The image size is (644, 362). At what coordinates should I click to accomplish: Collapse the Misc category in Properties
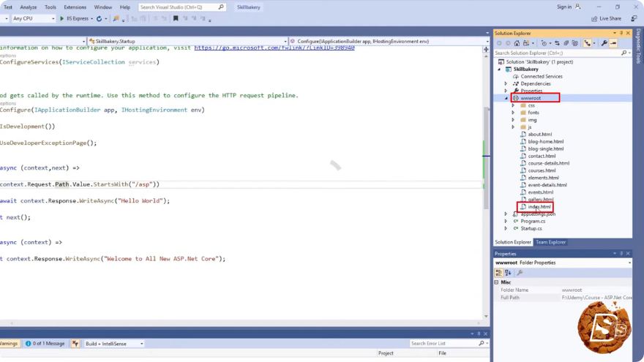[x=497, y=282]
